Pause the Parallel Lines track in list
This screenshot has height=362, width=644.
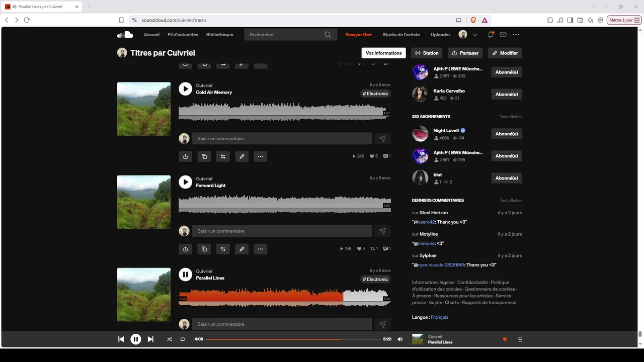click(185, 275)
